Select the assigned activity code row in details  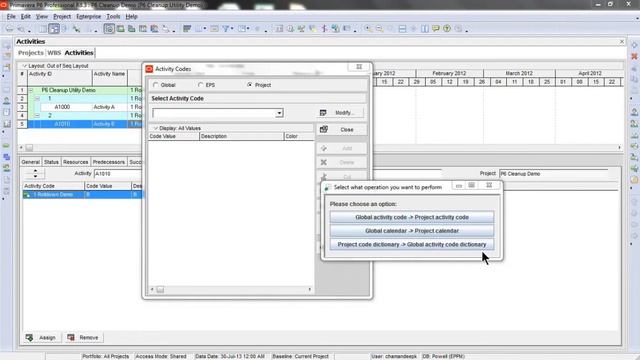[x=82, y=195]
